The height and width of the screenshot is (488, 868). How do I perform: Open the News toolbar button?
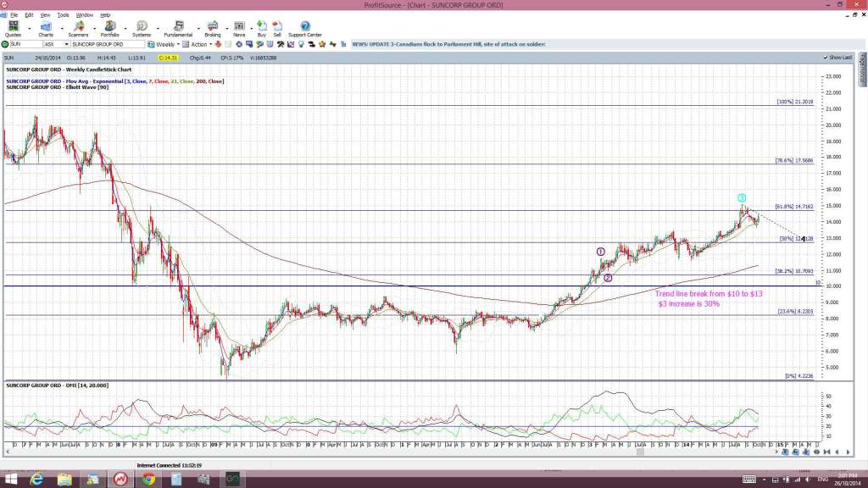pyautogui.click(x=239, y=29)
